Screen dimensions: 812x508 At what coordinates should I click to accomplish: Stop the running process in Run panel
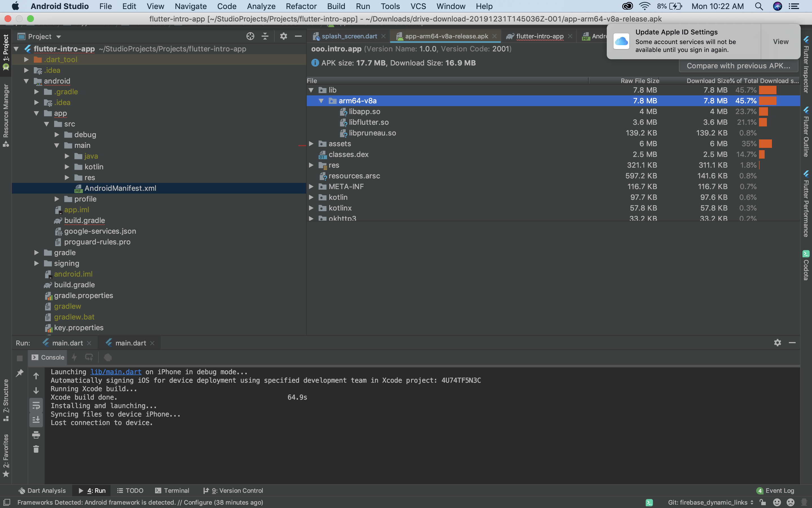point(19,358)
